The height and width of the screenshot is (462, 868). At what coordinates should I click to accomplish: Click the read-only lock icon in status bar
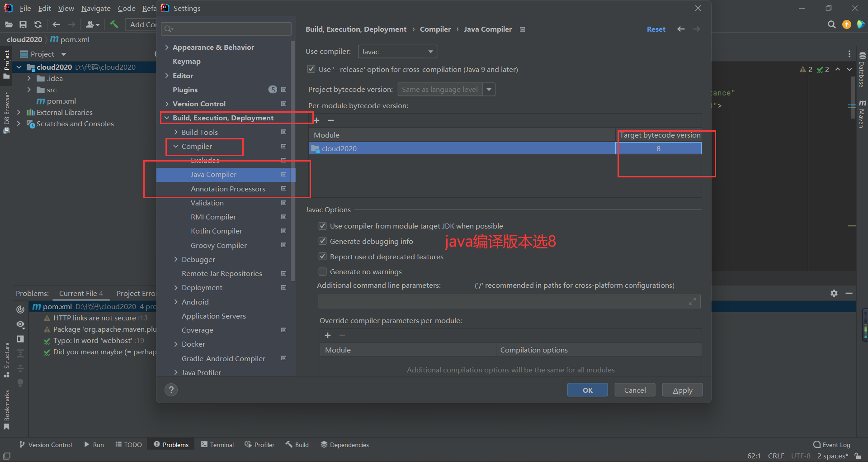point(858,456)
